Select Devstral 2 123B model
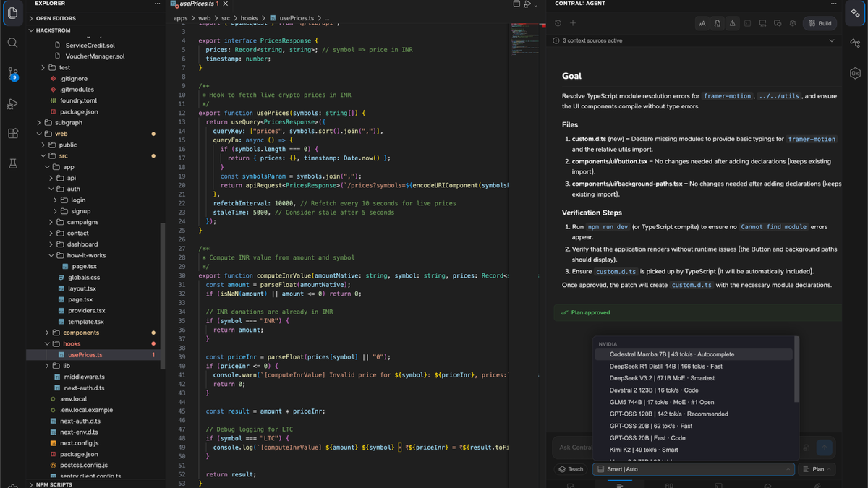Screen dimensions: 868x488 coord(693,390)
